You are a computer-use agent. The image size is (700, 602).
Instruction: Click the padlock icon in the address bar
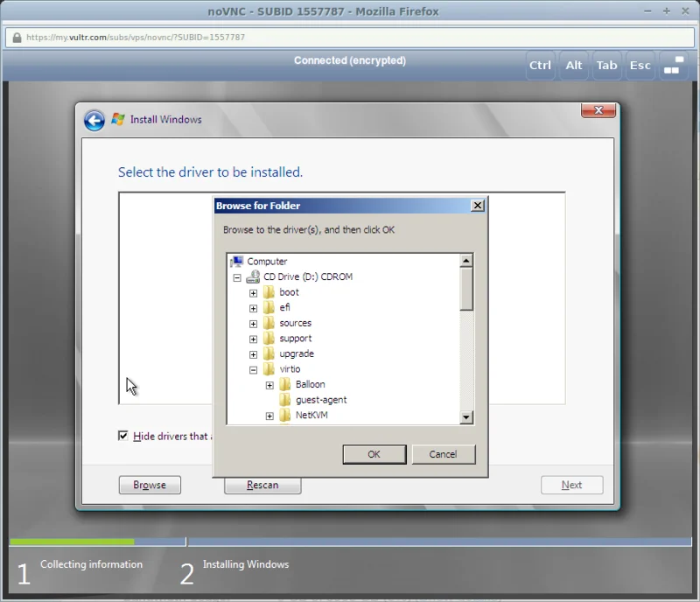(x=15, y=39)
